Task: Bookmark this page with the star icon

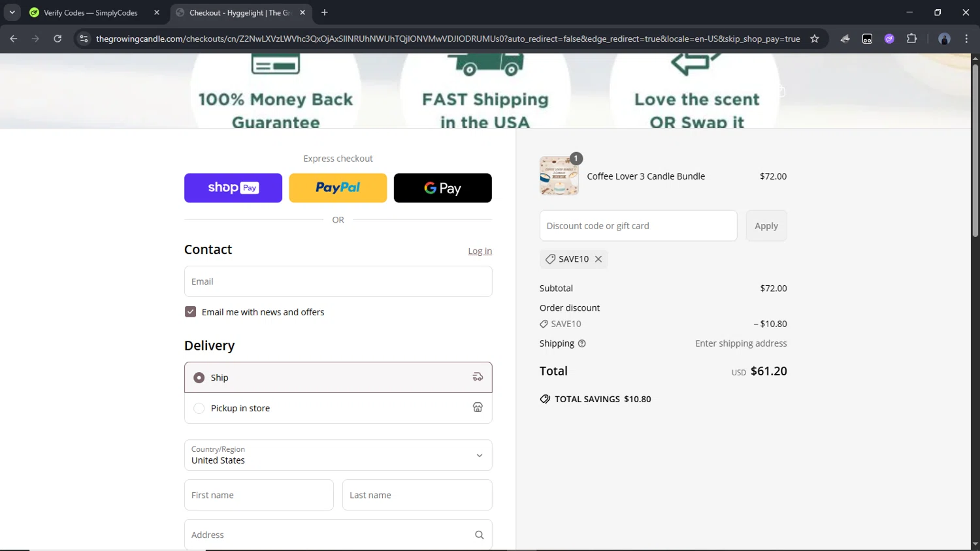Action: (x=815, y=39)
